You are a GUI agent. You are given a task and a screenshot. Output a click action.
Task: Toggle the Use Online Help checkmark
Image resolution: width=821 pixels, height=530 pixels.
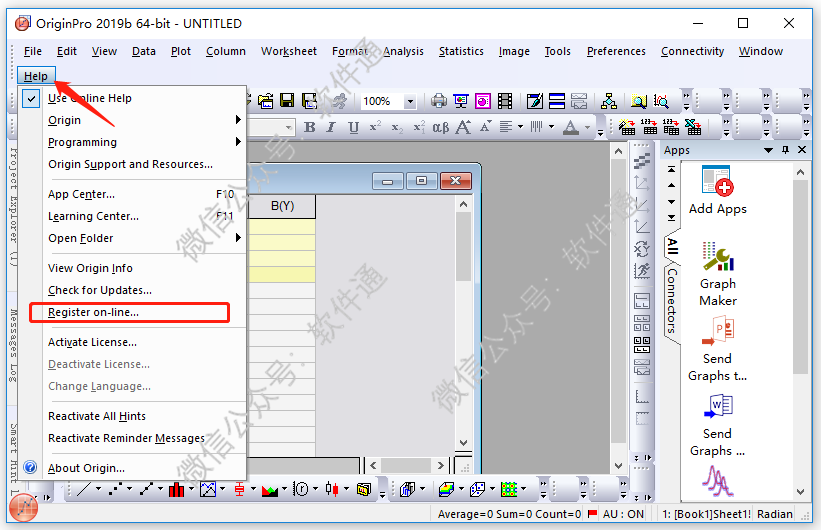click(x=31, y=98)
